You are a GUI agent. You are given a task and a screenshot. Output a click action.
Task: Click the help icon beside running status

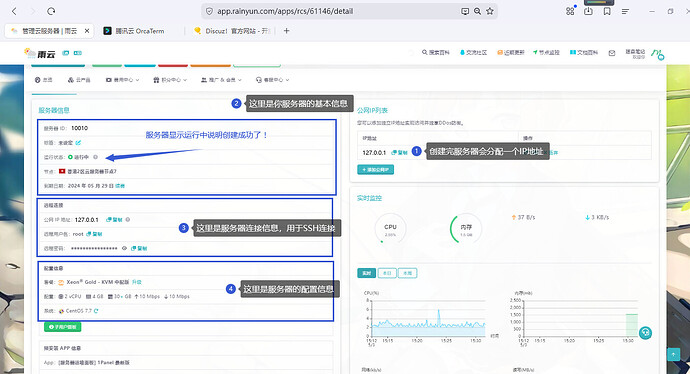pos(95,157)
